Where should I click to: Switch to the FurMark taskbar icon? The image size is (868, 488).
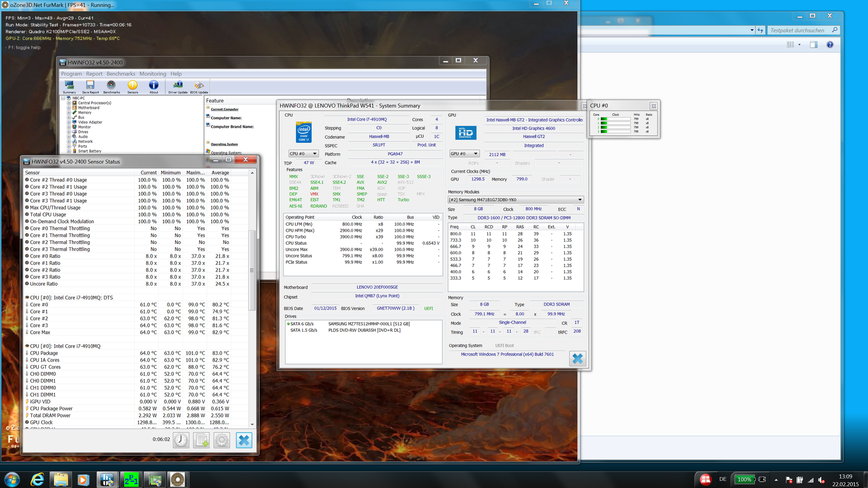coord(177,479)
